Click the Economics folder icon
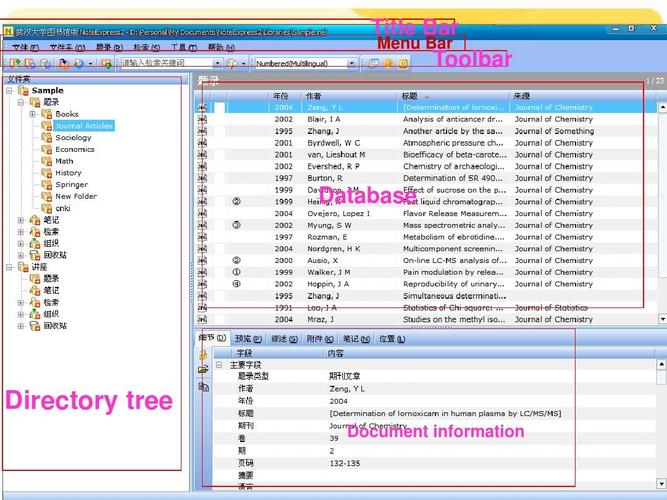Viewport: 667px width, 500px height. 46,149
